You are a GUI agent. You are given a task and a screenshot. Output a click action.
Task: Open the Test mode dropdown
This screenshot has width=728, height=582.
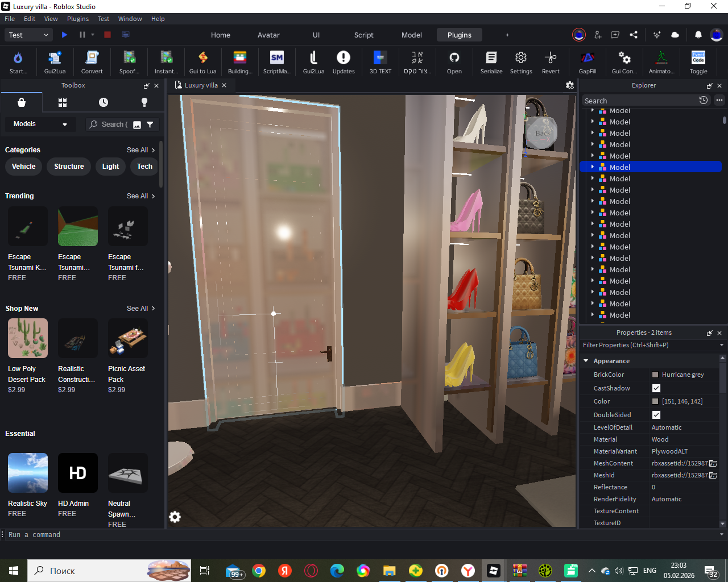click(30, 35)
